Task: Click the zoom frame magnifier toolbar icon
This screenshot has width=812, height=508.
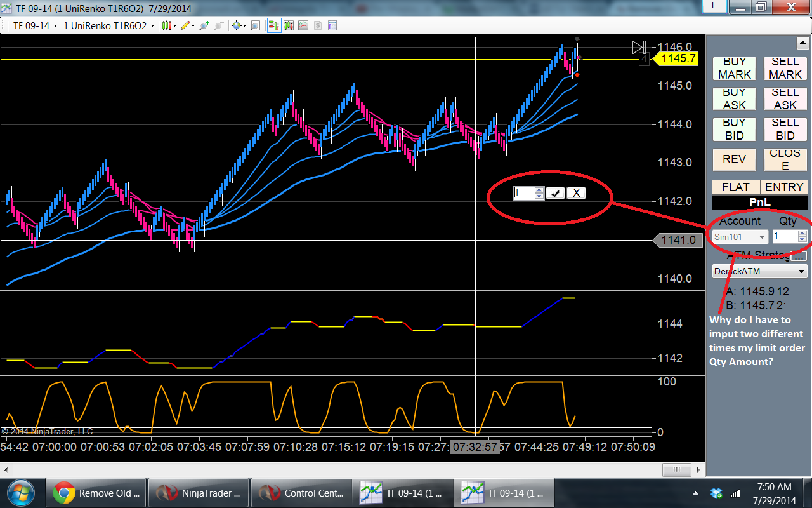Action: coord(256,26)
